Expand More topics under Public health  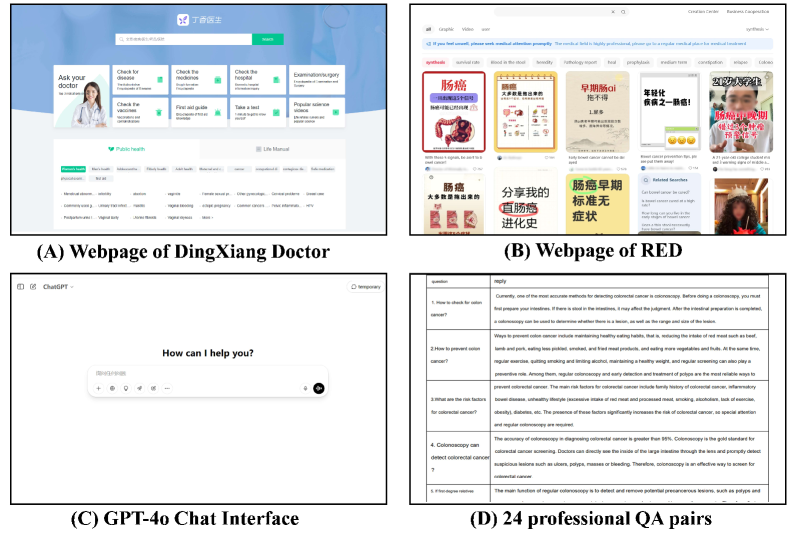[x=207, y=217]
